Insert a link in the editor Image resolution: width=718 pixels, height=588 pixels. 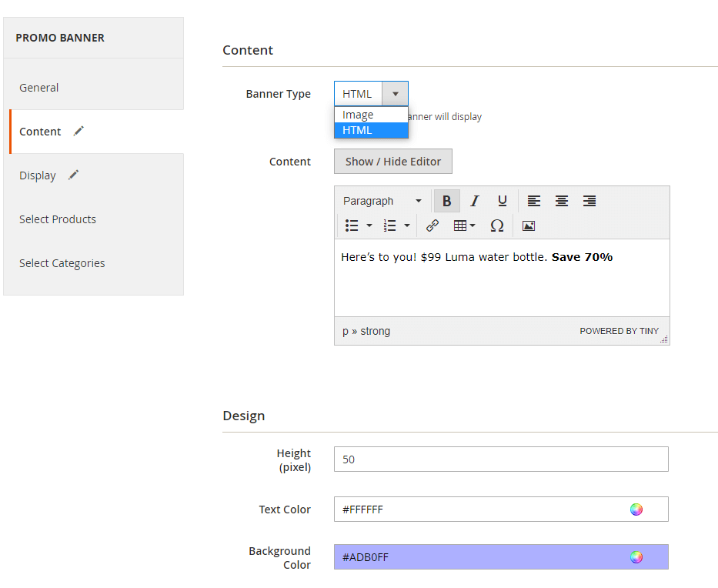tap(432, 226)
